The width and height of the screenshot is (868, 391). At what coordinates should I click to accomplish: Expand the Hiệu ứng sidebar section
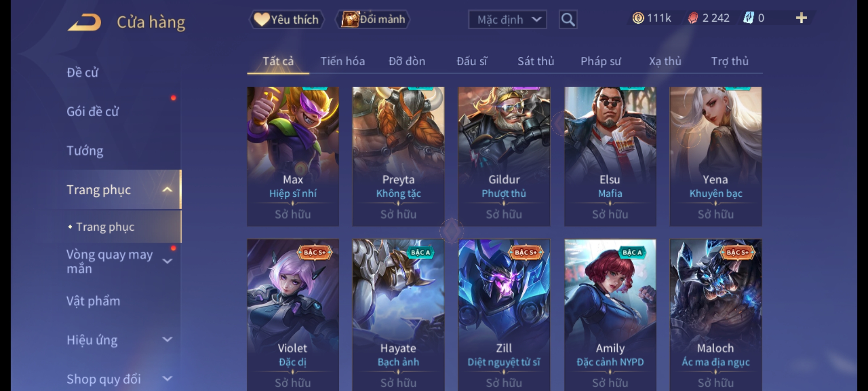coord(167,340)
